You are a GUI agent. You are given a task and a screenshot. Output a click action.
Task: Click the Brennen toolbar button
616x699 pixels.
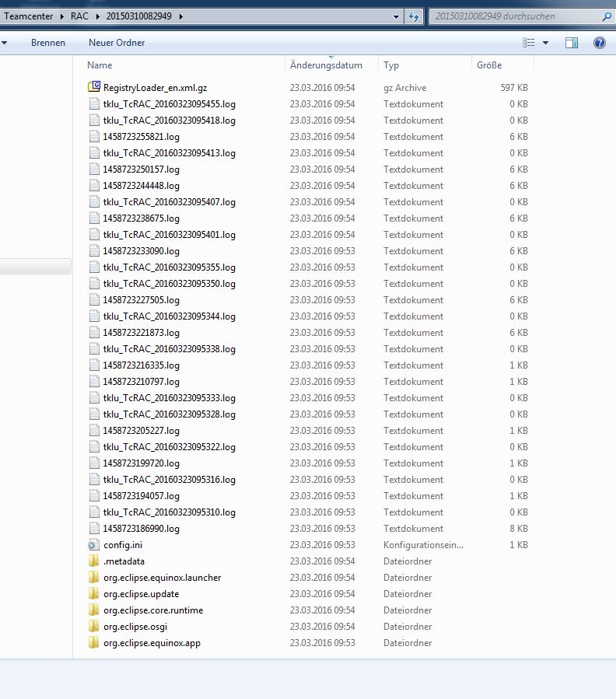point(48,43)
